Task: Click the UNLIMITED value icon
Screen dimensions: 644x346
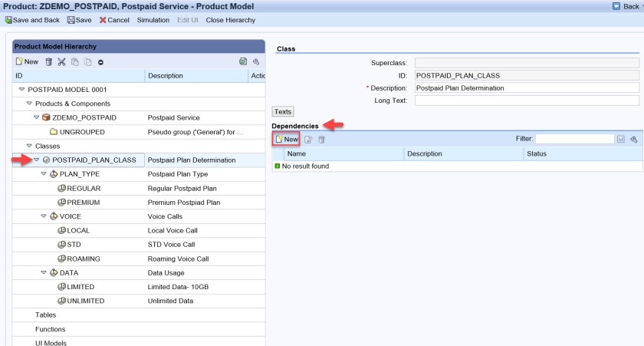Action: coord(61,301)
